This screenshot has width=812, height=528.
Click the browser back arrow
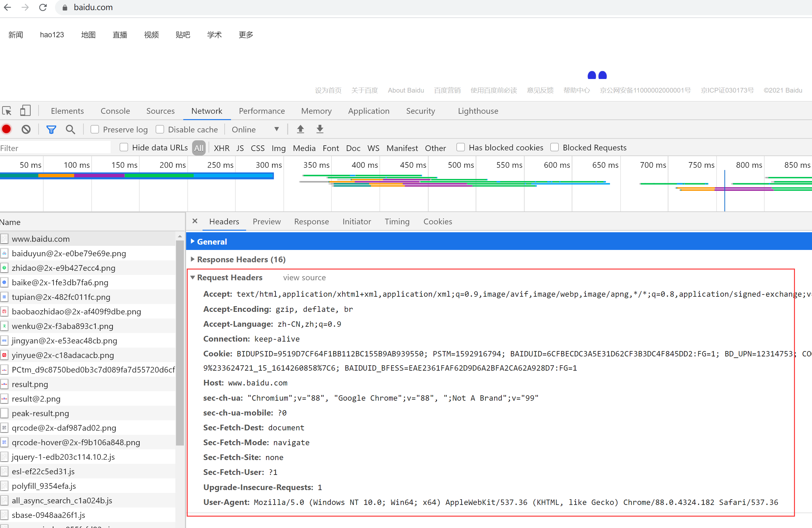coord(8,7)
